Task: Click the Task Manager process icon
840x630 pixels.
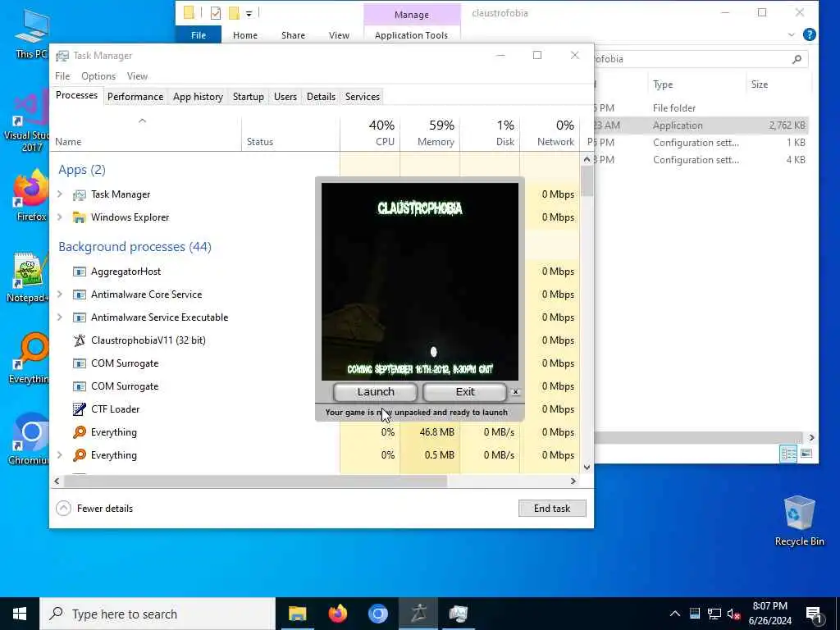Action: [x=80, y=194]
